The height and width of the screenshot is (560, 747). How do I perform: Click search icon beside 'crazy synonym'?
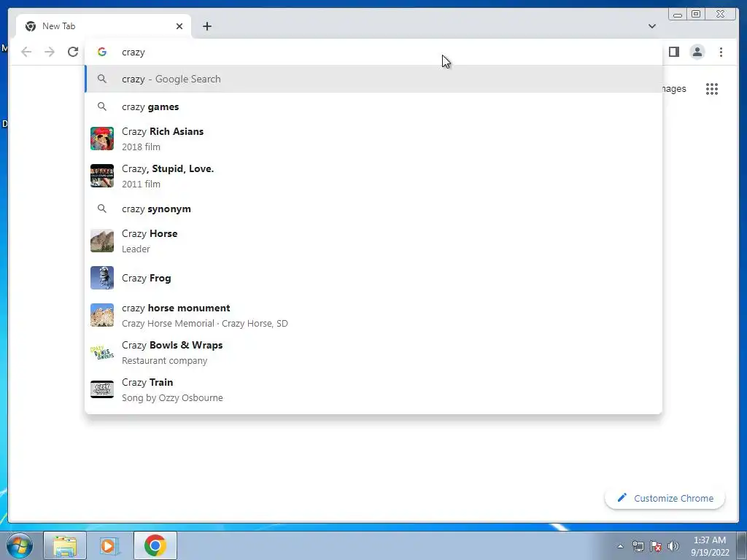click(x=102, y=209)
